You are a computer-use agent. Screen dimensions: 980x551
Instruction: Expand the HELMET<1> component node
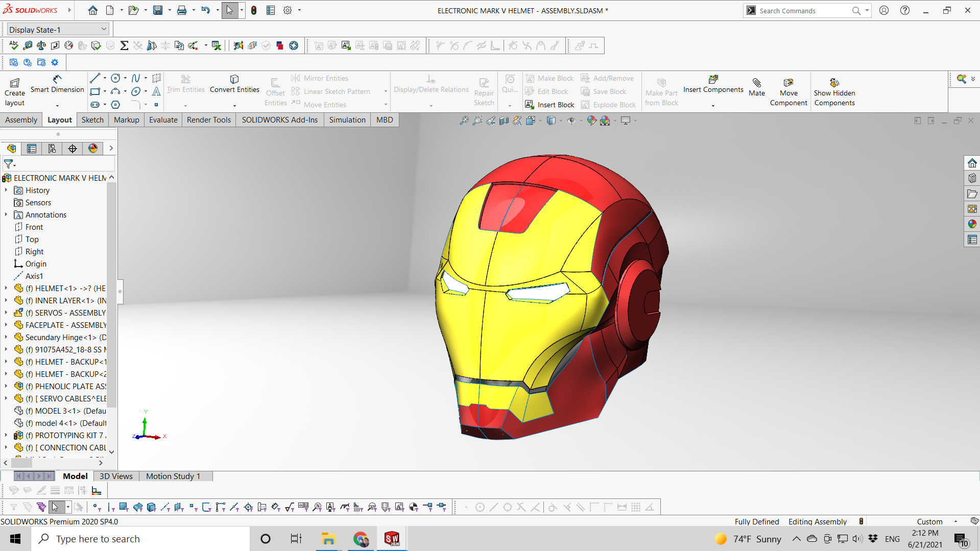(x=6, y=289)
